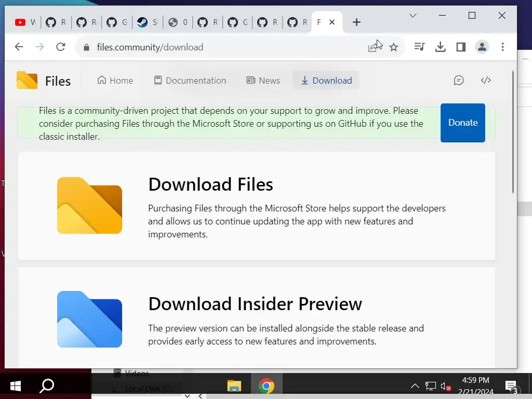
Task: Click the lock site-info icon
Action: tap(87, 47)
